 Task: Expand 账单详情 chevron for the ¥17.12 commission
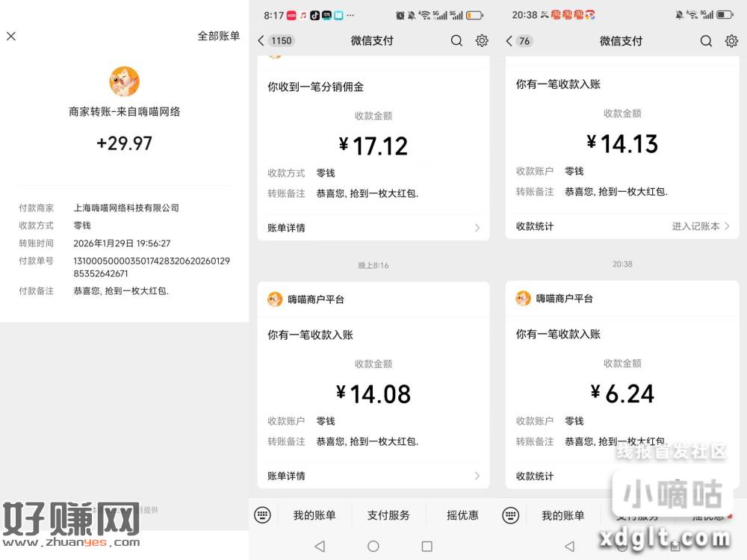[x=477, y=228]
